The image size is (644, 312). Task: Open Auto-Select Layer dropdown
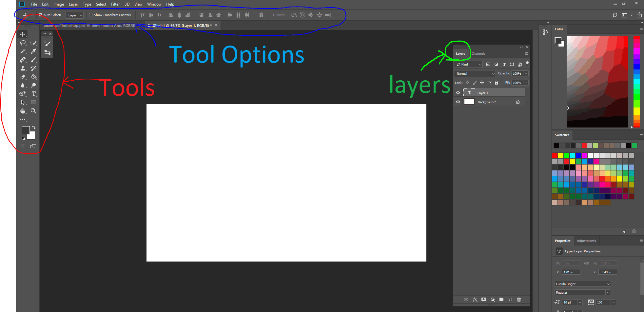click(75, 15)
